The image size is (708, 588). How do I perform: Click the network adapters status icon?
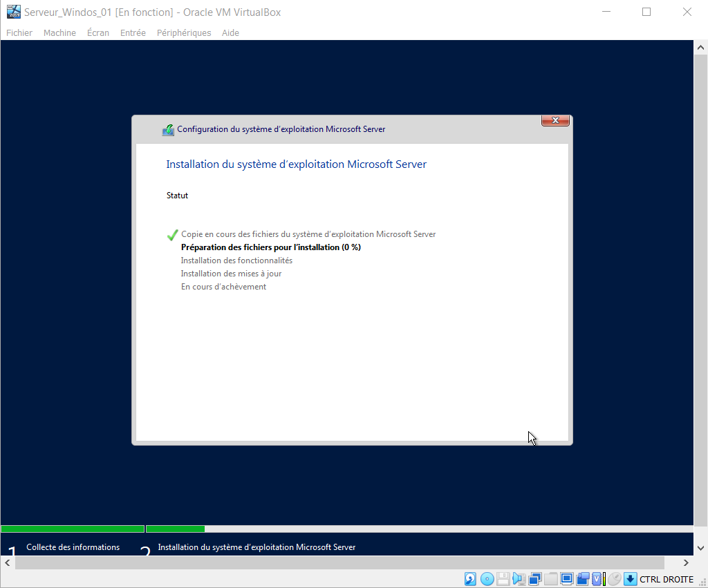tap(535, 579)
